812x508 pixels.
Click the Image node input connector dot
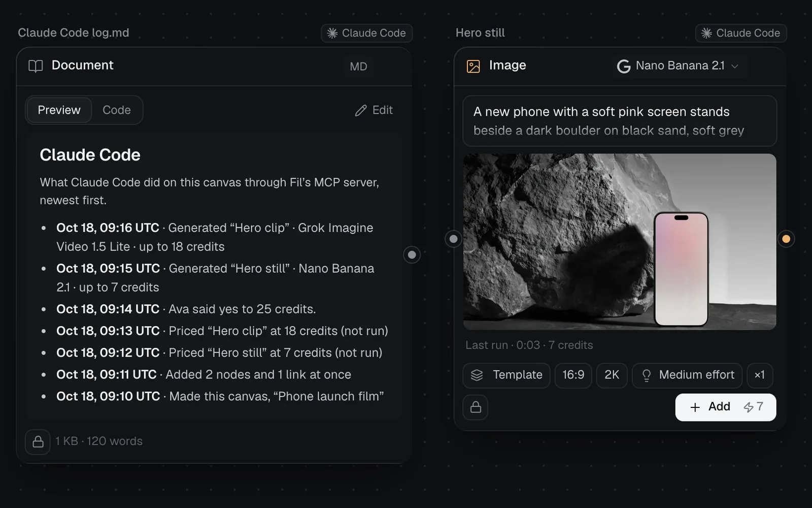pos(453,239)
